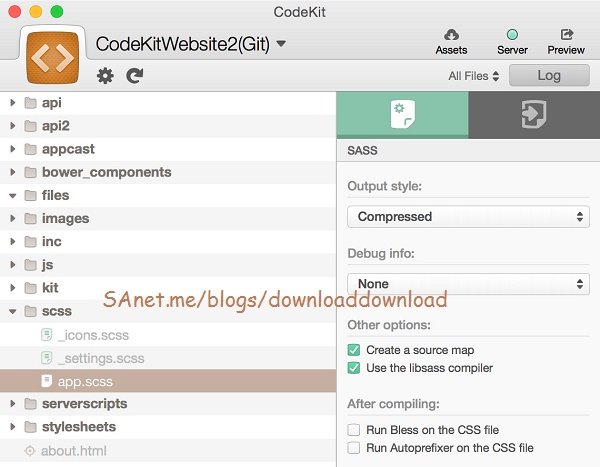Expand the api folder
Screen dimensions: 600x467
pos(13,103)
